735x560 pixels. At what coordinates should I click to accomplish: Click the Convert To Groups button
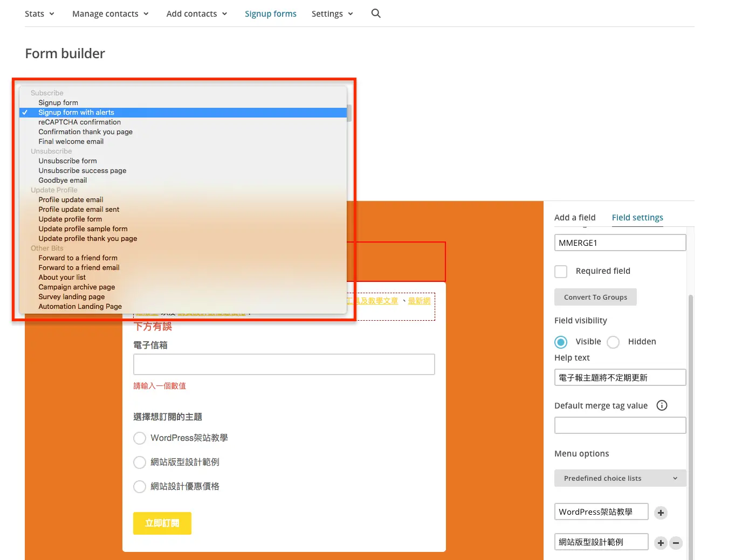pos(595,297)
